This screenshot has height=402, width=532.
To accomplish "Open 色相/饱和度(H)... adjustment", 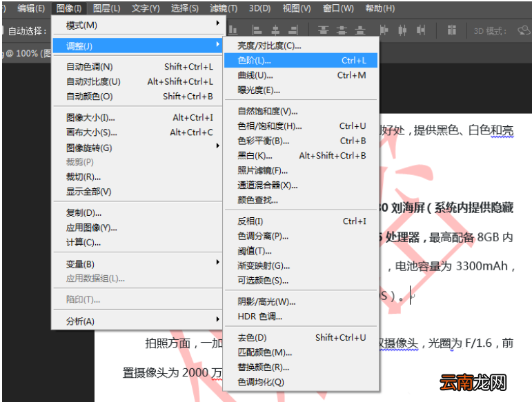I will (301, 126).
